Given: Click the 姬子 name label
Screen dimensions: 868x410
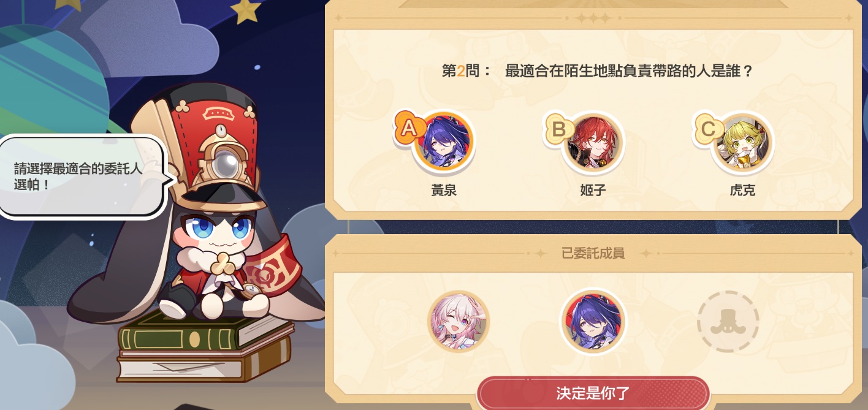Looking at the screenshot, I should 593,190.
